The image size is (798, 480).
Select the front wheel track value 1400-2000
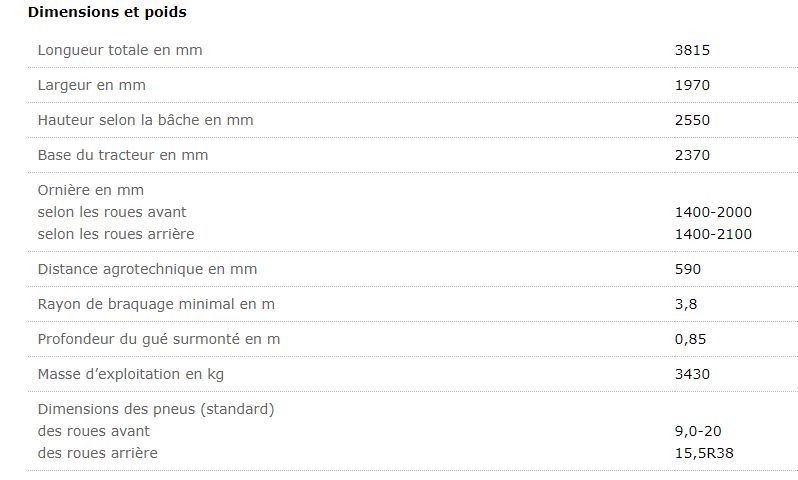pos(713,212)
